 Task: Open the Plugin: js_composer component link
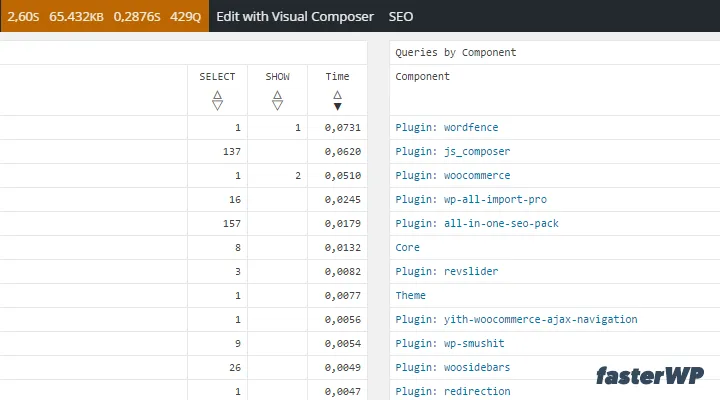[452, 152]
